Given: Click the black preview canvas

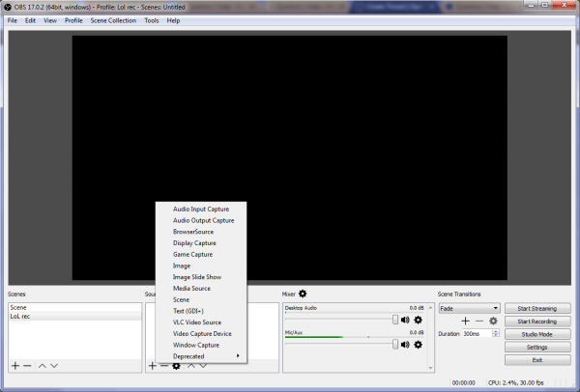Looking at the screenshot, I should pyautogui.click(x=290, y=157).
